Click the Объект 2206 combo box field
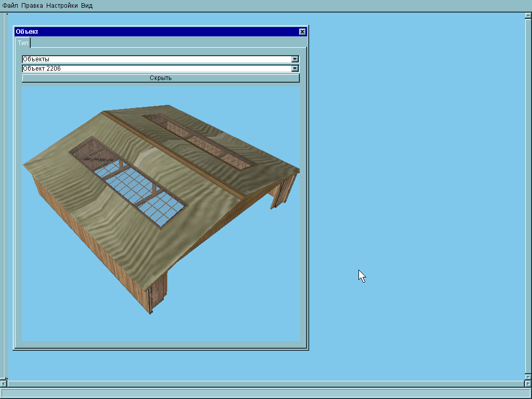The width and height of the screenshot is (532, 399). coord(161,69)
